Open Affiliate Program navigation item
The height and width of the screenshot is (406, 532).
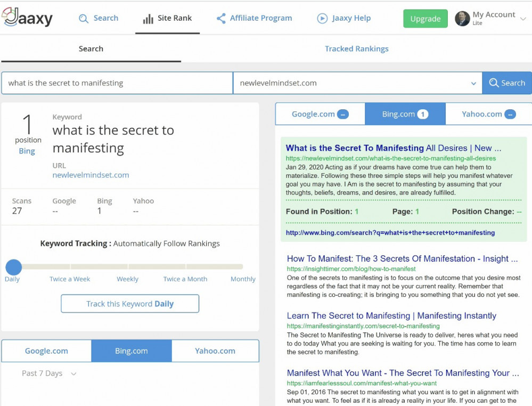pyautogui.click(x=254, y=18)
